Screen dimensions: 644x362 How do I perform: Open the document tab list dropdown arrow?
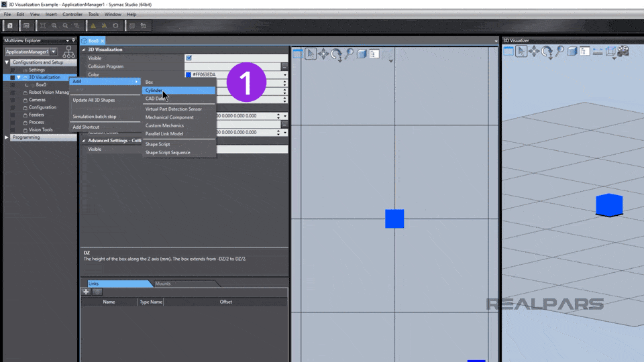pos(496,41)
